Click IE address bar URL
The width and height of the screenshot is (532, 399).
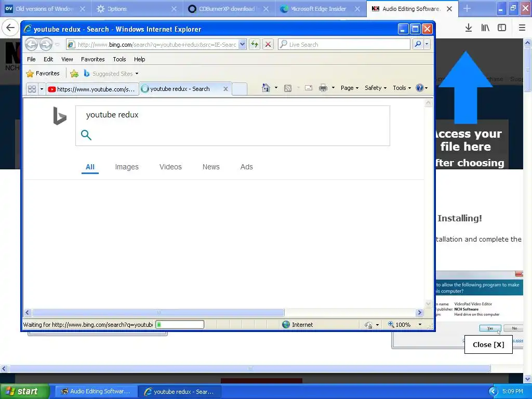coord(157,45)
